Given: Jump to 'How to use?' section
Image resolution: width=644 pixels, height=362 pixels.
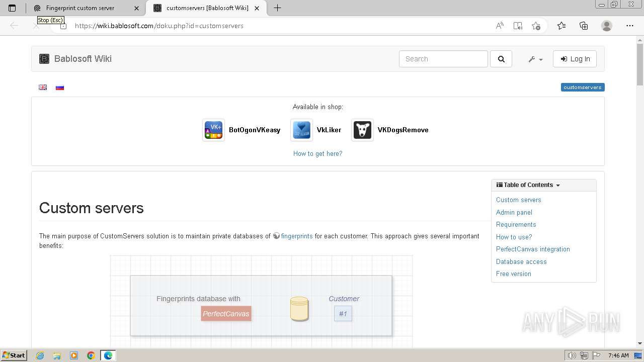Looking at the screenshot, I should [514, 237].
